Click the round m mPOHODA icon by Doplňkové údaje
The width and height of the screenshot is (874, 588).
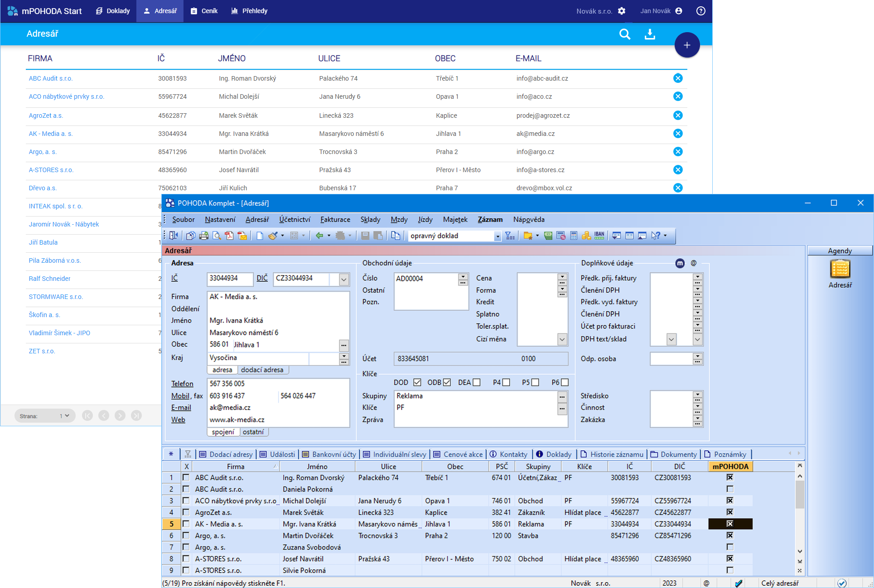pos(680,263)
